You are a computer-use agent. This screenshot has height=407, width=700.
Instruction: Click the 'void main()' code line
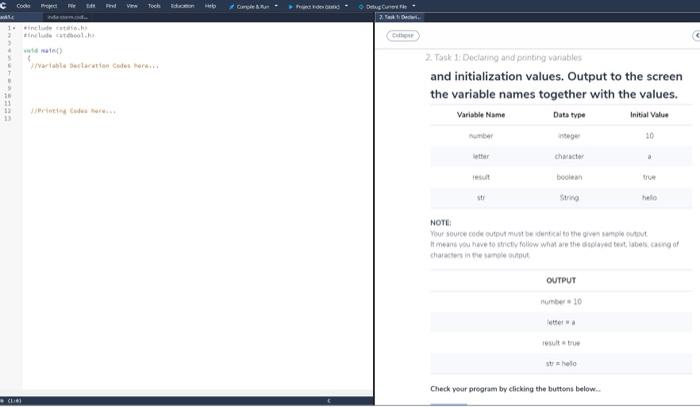pos(43,50)
